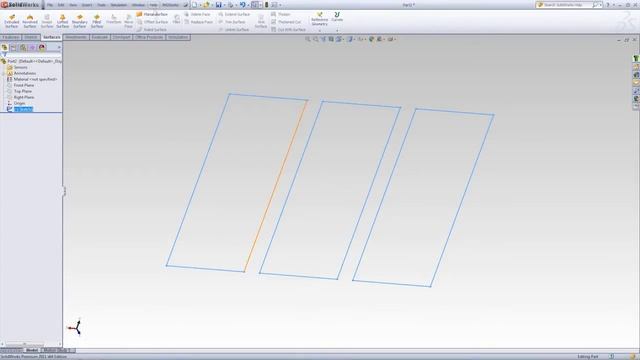Click the Zoom to Fit view icon
Viewport: 640px width, 360px height.
click(308, 39)
